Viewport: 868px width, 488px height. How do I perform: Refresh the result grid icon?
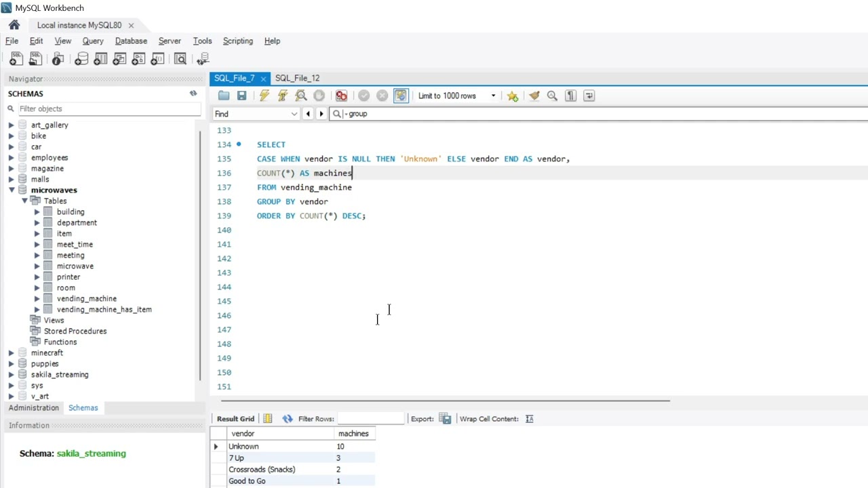(x=288, y=419)
